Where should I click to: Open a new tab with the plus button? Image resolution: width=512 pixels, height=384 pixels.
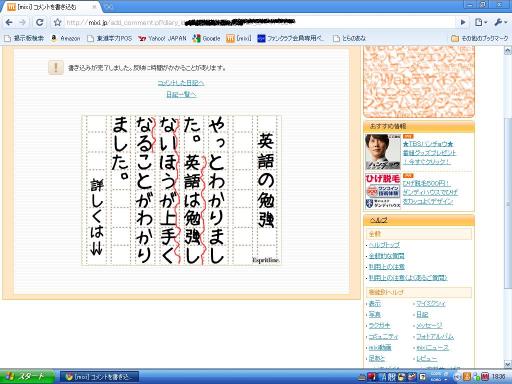click(109, 7)
